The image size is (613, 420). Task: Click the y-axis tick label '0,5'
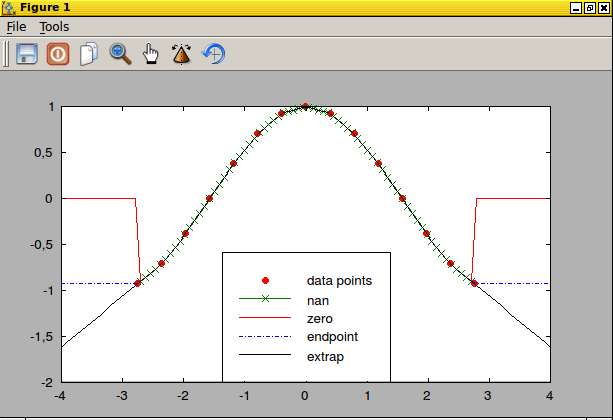click(43, 153)
